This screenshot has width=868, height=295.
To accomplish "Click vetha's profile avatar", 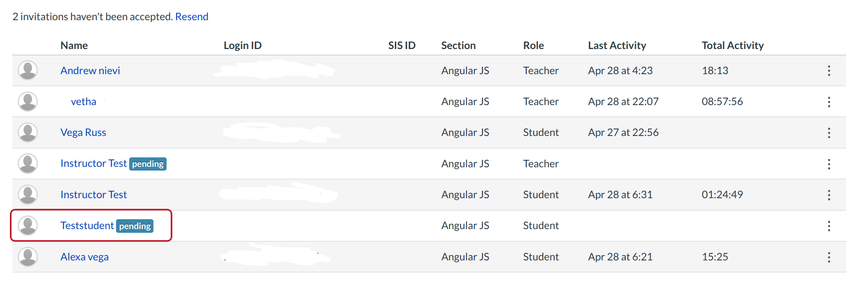I will pyautogui.click(x=28, y=101).
